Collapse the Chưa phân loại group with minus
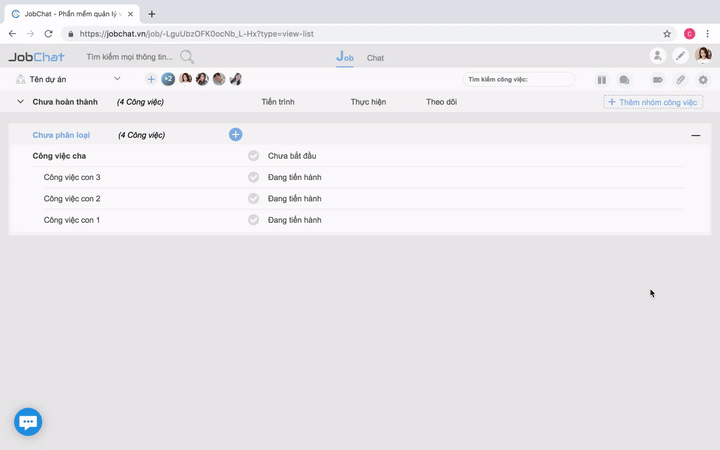The width and height of the screenshot is (720, 450). (696, 135)
